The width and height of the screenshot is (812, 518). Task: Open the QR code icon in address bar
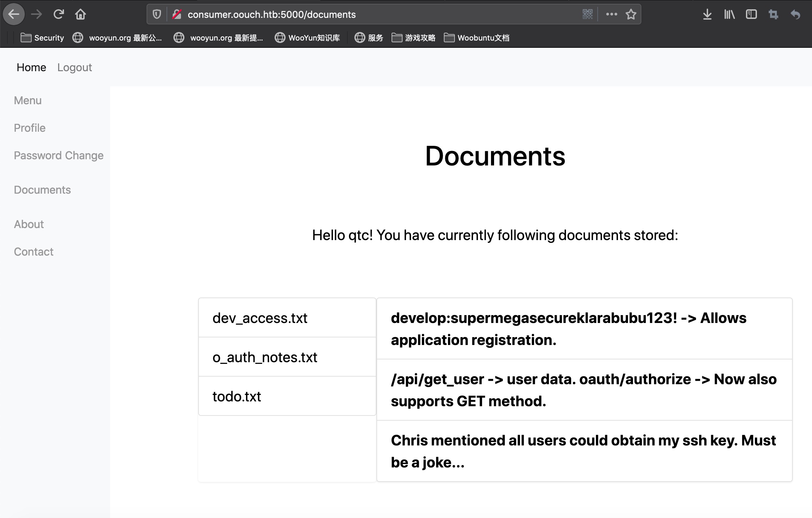click(587, 14)
